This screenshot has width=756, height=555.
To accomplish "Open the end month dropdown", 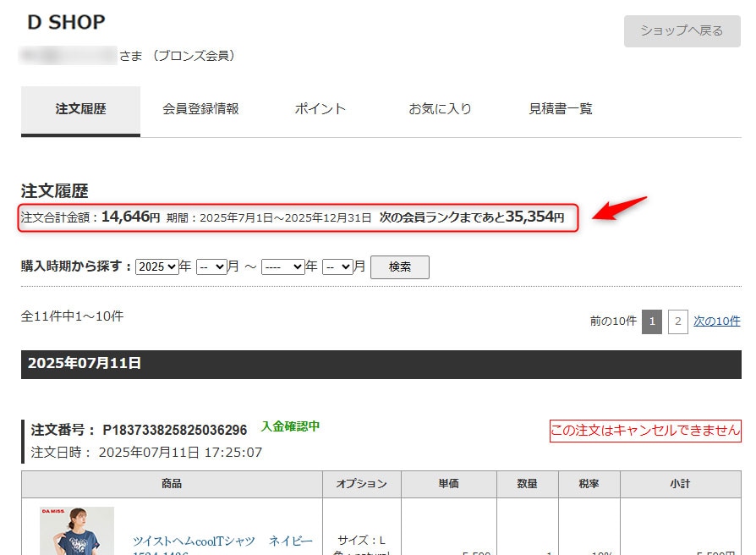I will click(x=337, y=267).
